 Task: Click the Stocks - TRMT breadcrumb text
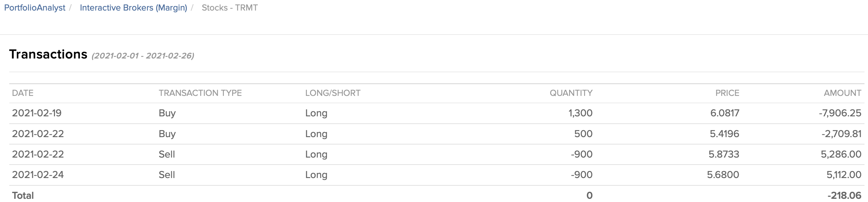click(230, 8)
